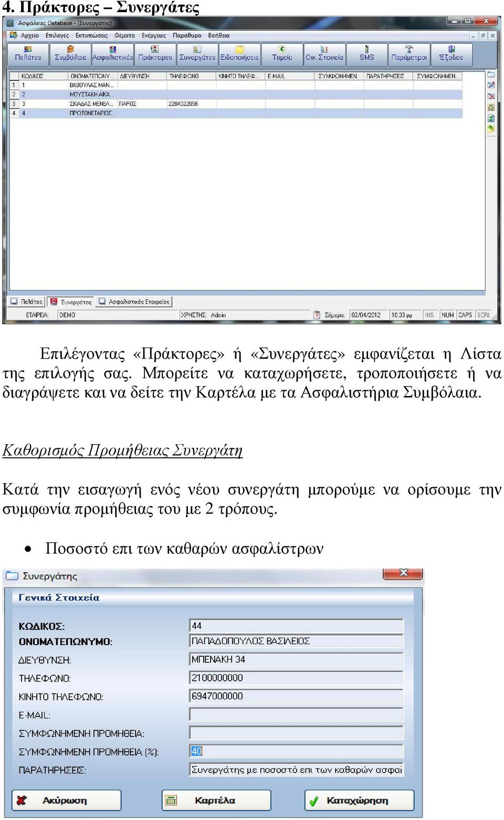
Task: Open the Παράμετροι toolbar button
Action: pos(409,55)
